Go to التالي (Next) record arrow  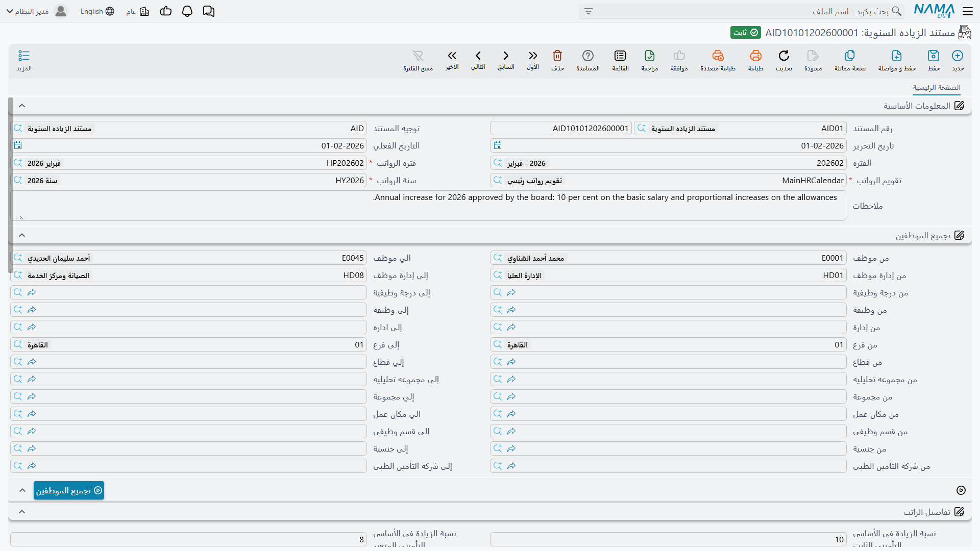pyautogui.click(x=478, y=56)
